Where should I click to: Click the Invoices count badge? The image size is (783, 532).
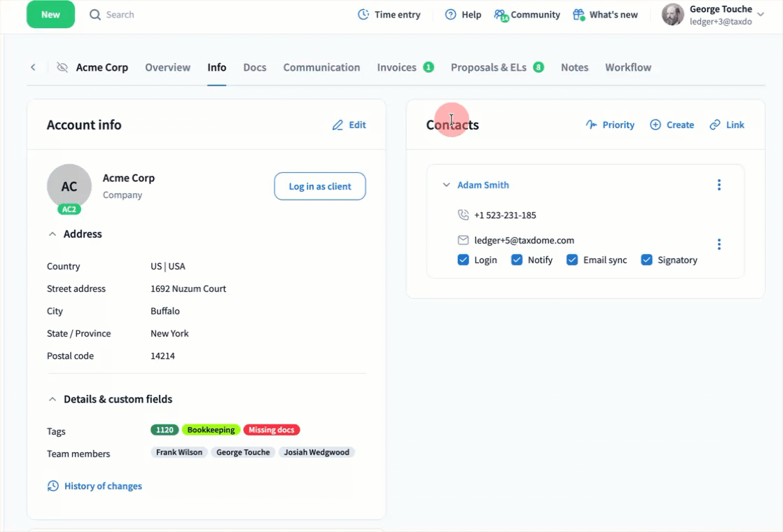[429, 67]
